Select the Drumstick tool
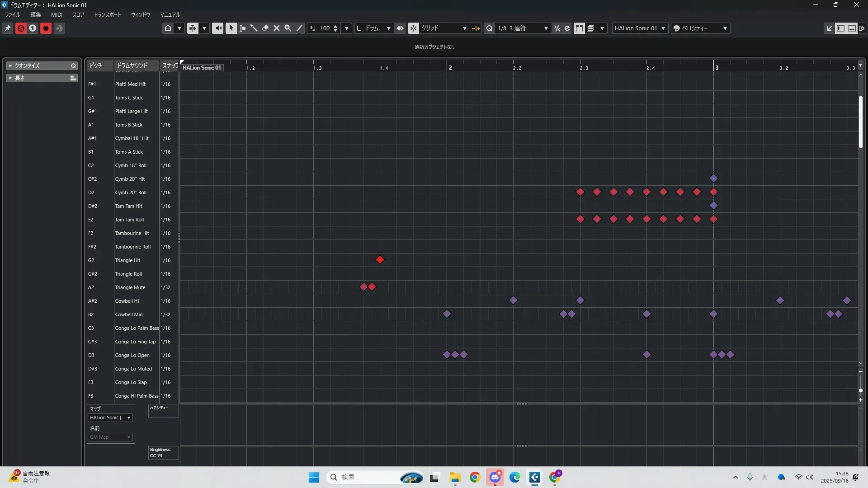Screen dimensions: 868x488 coord(254,28)
